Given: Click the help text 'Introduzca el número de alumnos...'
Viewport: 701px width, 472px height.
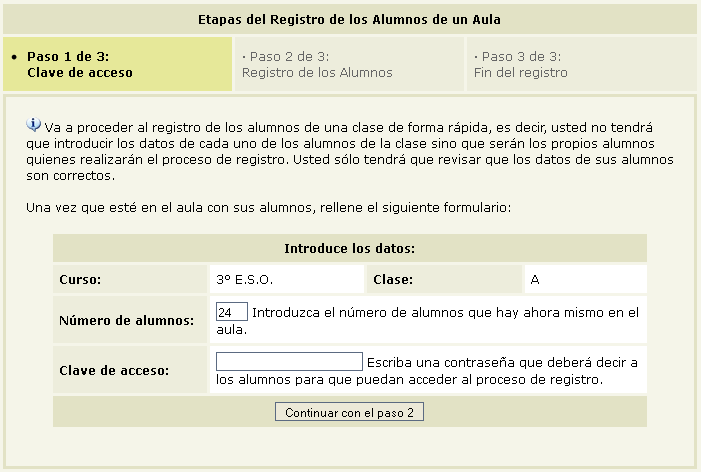Looking at the screenshot, I should coord(427,321).
